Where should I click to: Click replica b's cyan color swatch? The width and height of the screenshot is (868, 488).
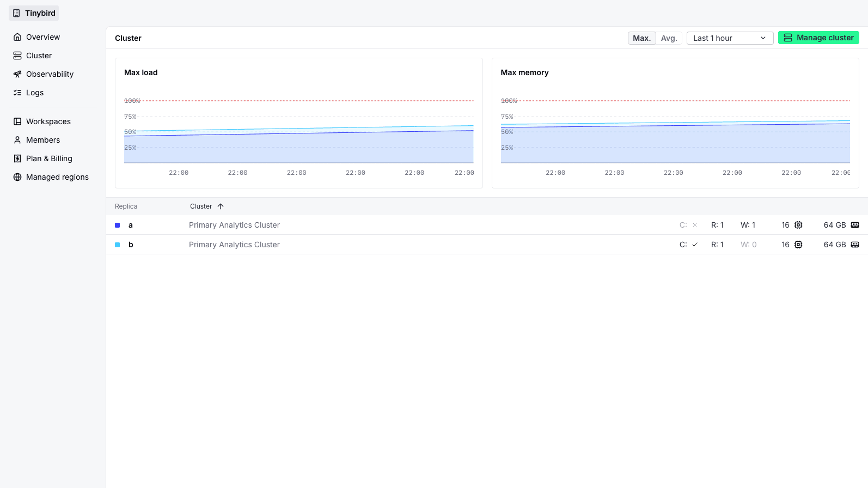click(117, 245)
